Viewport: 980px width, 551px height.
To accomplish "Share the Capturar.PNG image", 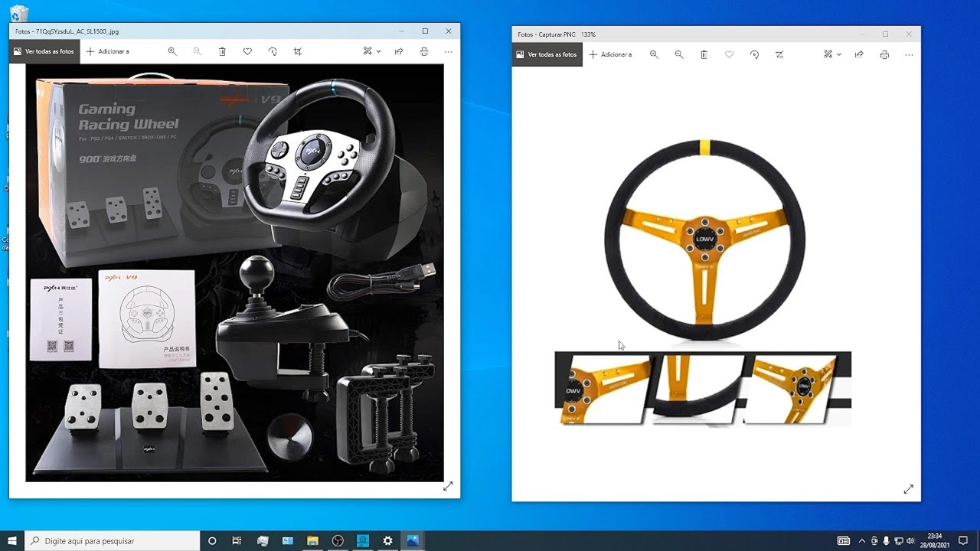I will (859, 54).
